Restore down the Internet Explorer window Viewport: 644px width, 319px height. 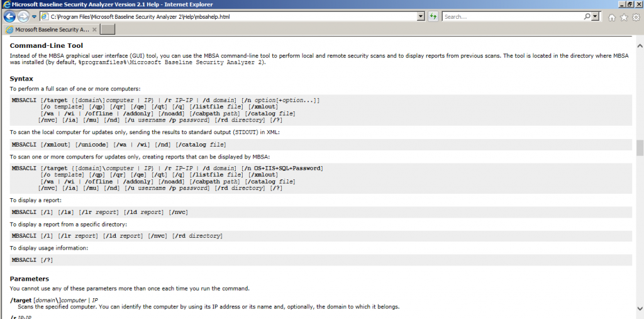[x=630, y=4]
